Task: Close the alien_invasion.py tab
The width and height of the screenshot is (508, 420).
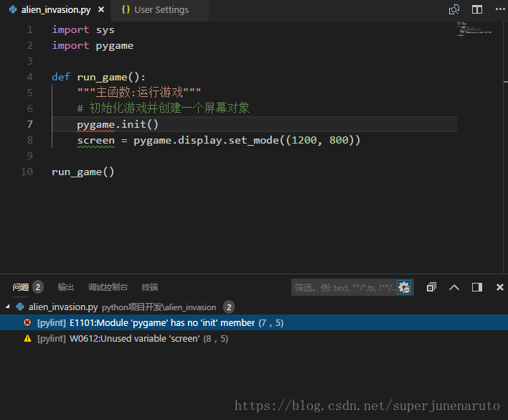Action: coord(101,10)
